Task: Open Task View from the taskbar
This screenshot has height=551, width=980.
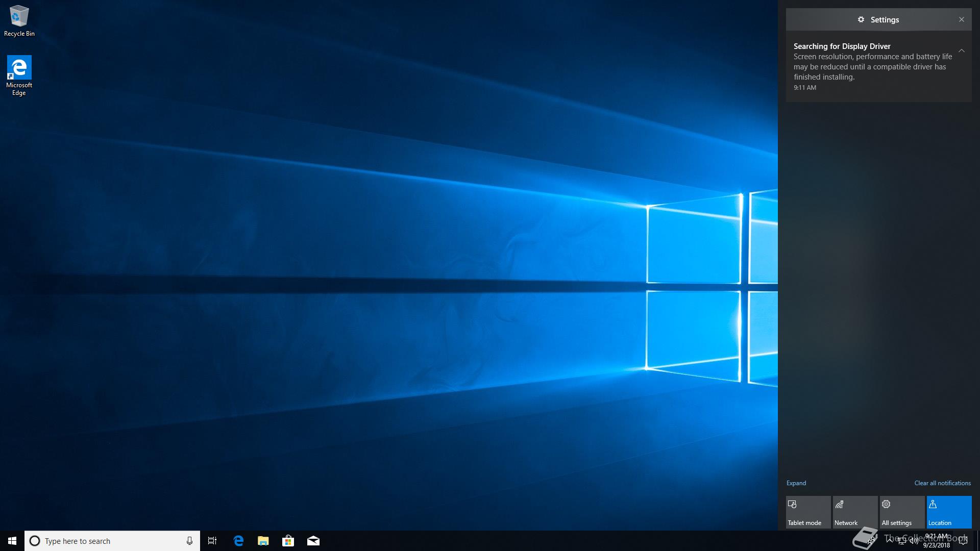Action: (212, 541)
